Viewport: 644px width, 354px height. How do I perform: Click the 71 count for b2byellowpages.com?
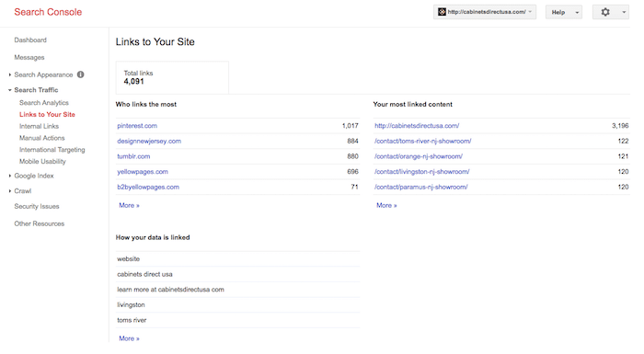coord(354,187)
